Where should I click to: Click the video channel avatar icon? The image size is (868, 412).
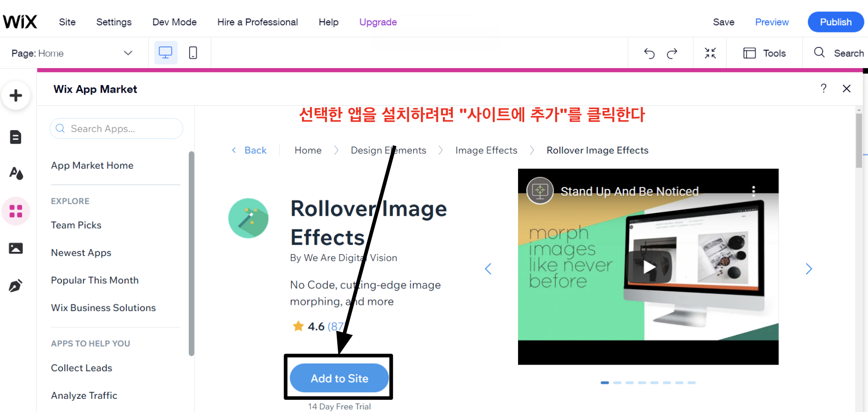point(540,190)
